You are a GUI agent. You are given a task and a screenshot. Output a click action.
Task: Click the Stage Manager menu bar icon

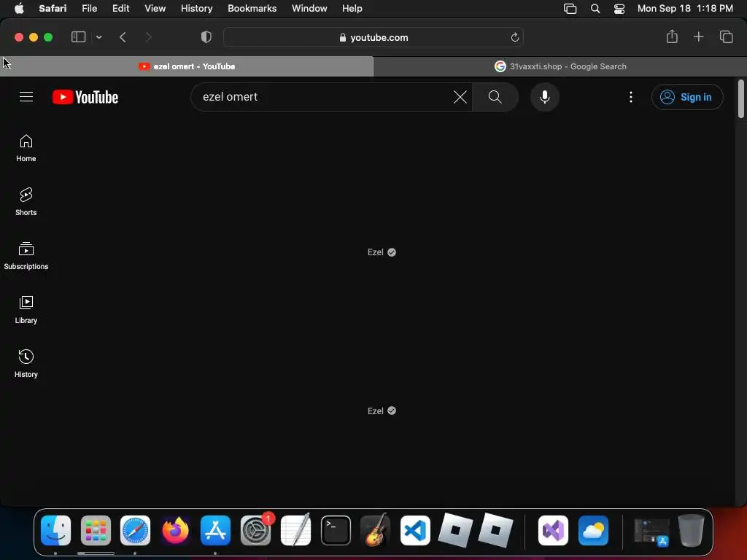(x=570, y=9)
